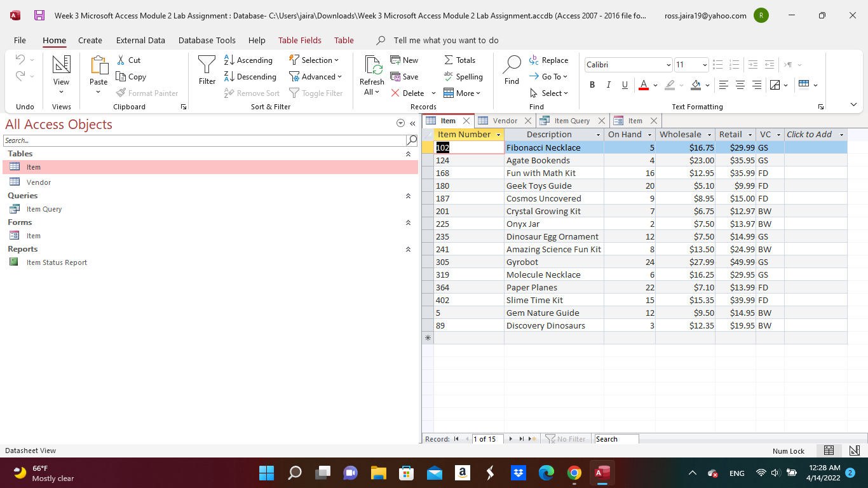868x488 pixels.
Task: Switch to the Item Query document tab
Action: click(x=572, y=121)
